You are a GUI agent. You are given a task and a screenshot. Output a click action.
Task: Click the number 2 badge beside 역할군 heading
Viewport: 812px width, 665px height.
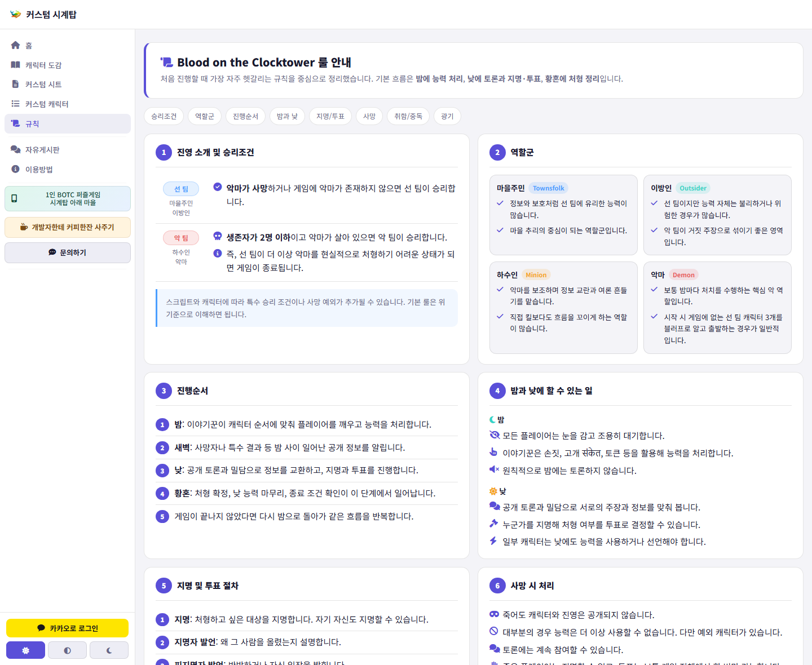pyautogui.click(x=497, y=152)
